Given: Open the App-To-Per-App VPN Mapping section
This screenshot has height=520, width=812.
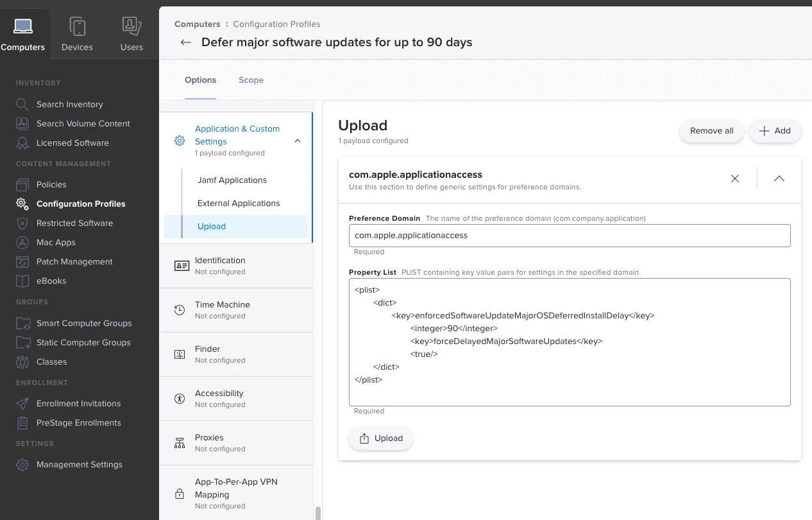Looking at the screenshot, I should pos(236,493).
